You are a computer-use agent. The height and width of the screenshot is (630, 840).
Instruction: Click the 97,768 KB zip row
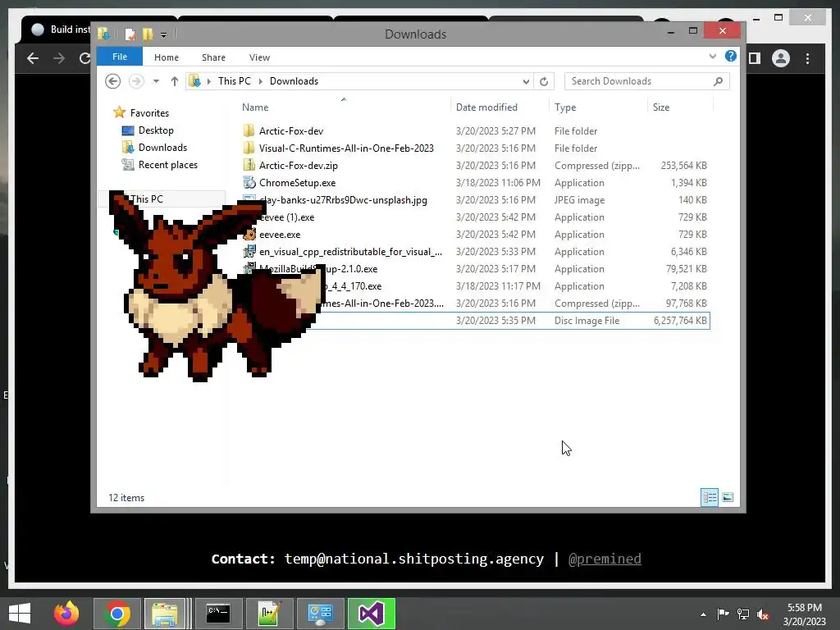(x=475, y=304)
